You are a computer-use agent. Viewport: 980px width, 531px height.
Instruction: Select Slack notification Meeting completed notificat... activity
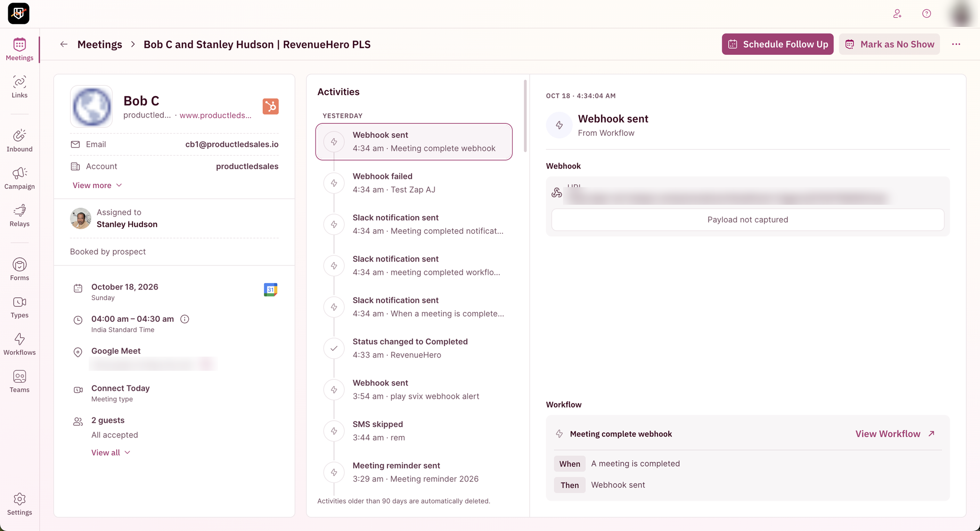[414, 224]
